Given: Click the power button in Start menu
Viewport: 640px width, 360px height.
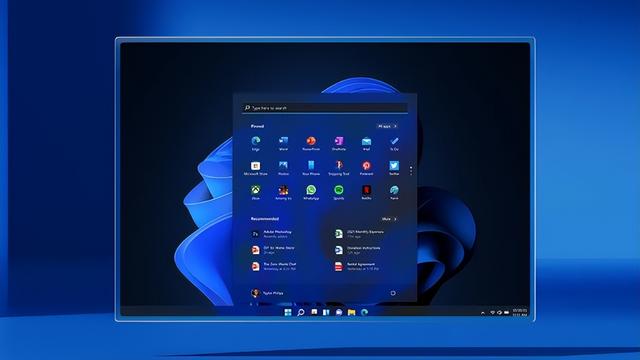Looking at the screenshot, I should point(393,293).
